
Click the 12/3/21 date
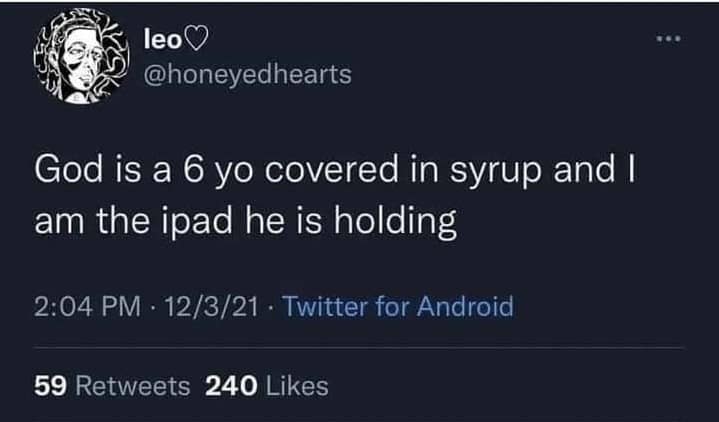(x=212, y=307)
